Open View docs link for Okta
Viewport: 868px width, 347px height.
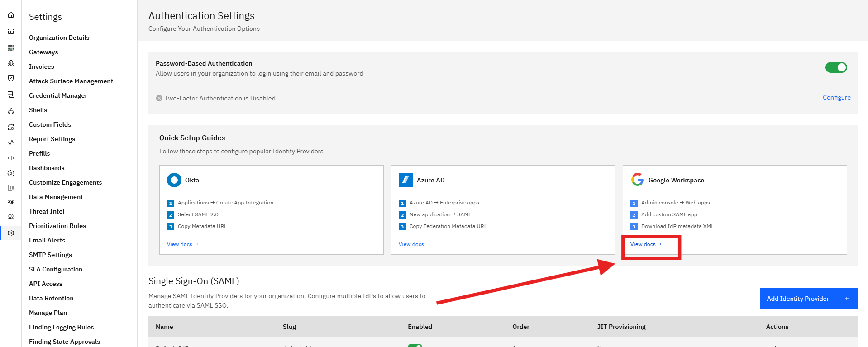(x=182, y=244)
